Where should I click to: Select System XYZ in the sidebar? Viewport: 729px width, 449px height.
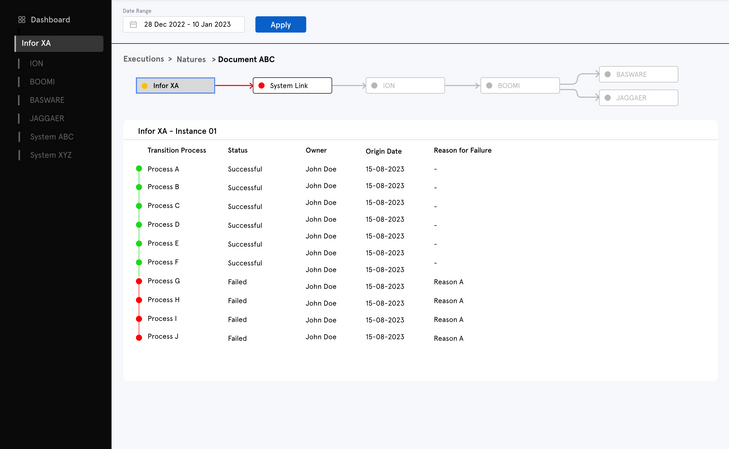pyautogui.click(x=51, y=155)
